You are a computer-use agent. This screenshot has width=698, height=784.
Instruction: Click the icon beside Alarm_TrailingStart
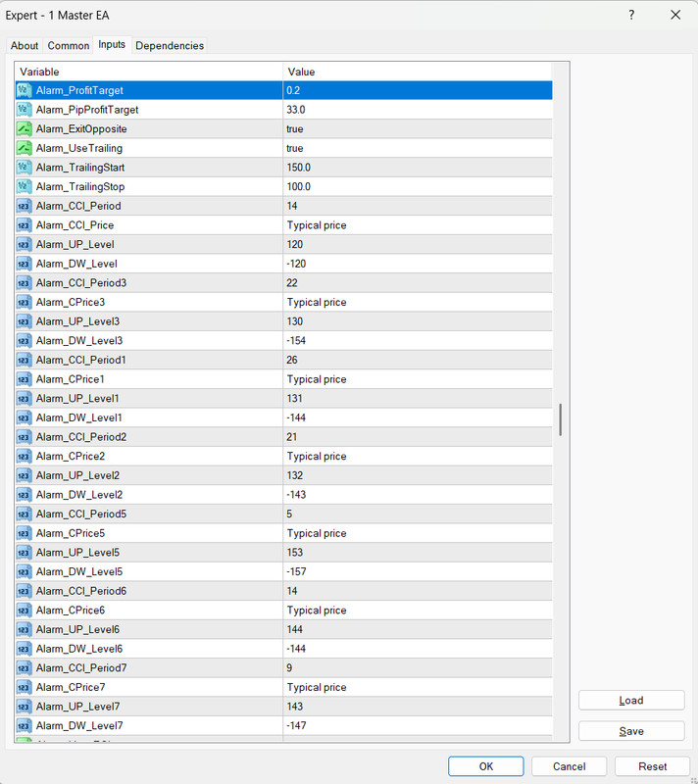coord(24,168)
